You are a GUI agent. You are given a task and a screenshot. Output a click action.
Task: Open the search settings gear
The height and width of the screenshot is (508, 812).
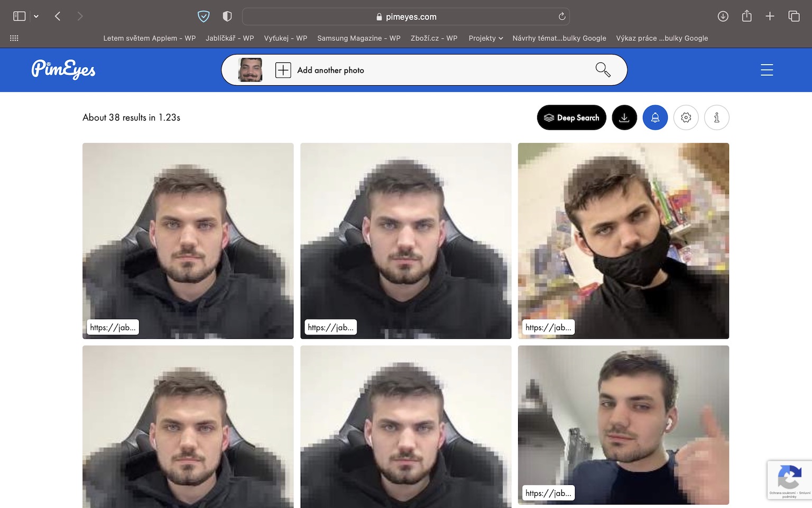pyautogui.click(x=686, y=117)
